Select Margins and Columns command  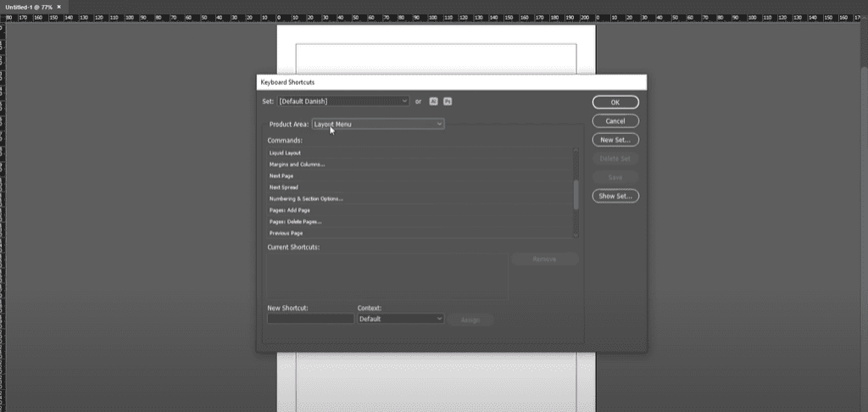pyautogui.click(x=297, y=164)
